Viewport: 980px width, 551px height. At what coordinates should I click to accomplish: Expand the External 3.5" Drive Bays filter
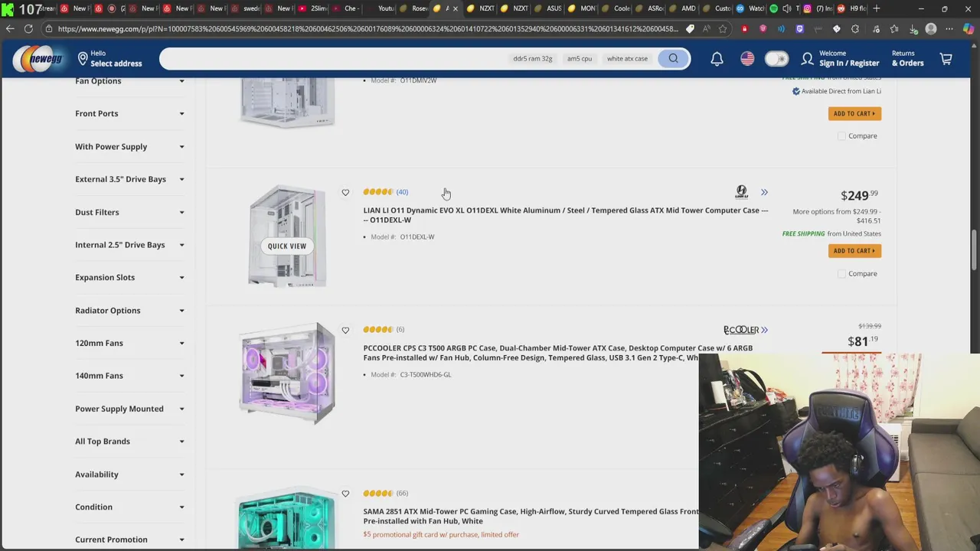pyautogui.click(x=129, y=179)
